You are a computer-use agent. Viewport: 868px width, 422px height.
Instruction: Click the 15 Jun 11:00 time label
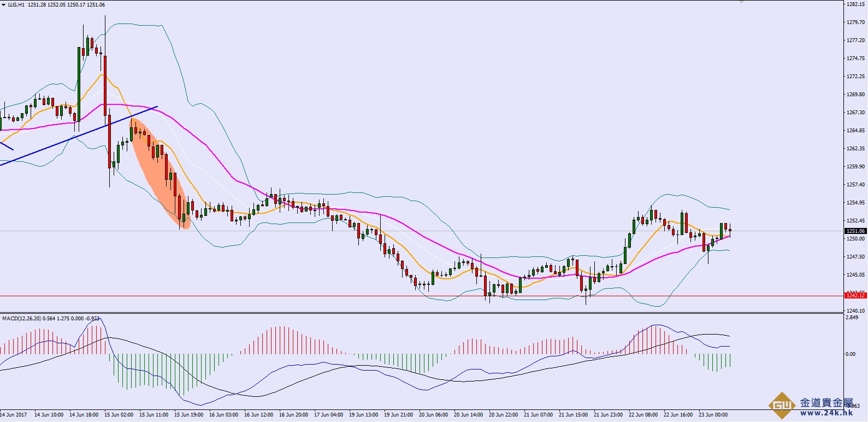tap(153, 415)
